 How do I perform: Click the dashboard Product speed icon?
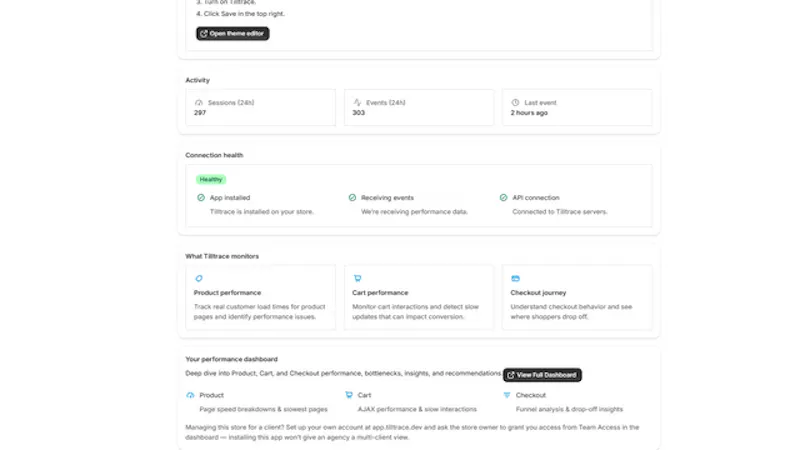190,395
